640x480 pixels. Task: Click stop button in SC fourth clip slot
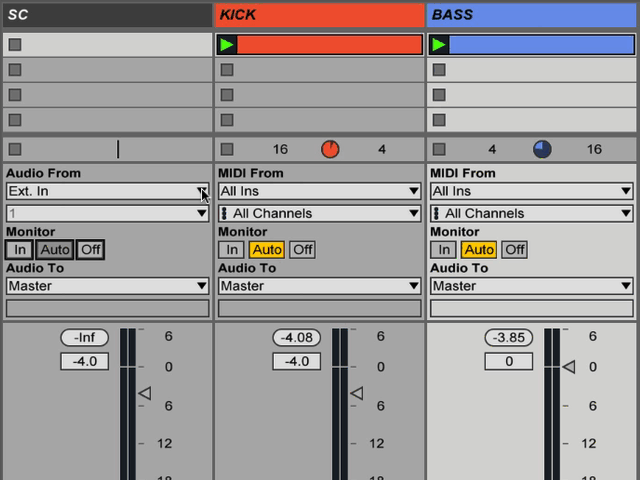(15, 120)
